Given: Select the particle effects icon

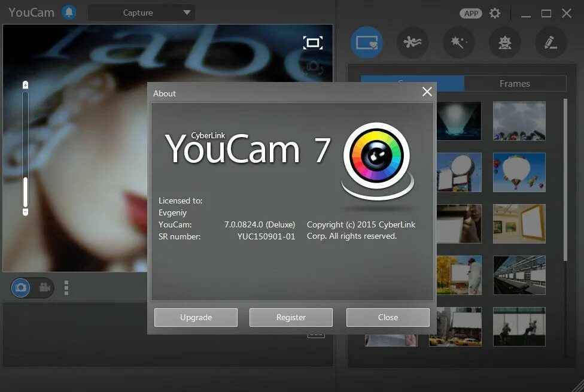Looking at the screenshot, I should (x=413, y=42).
